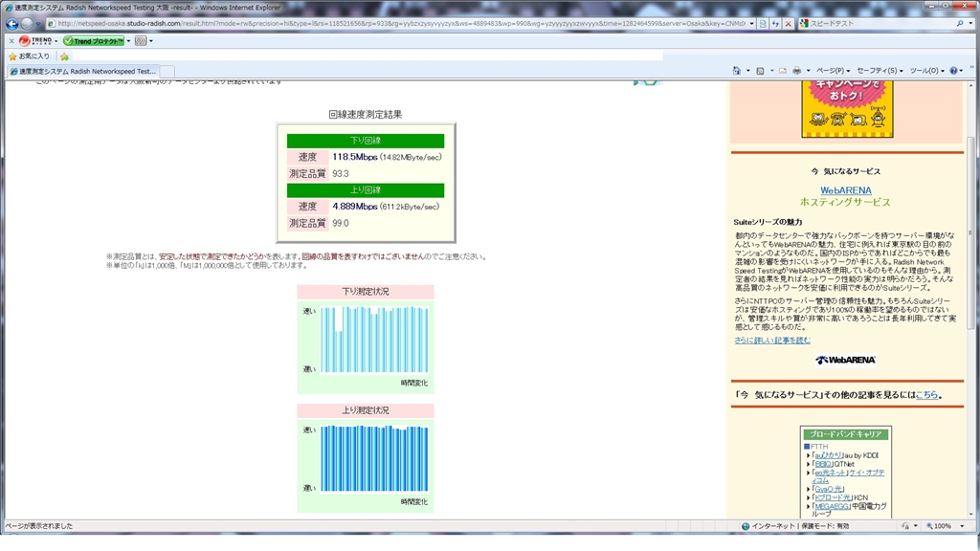
Task: Open the WebARENA hosting service link
Action: [x=845, y=190]
